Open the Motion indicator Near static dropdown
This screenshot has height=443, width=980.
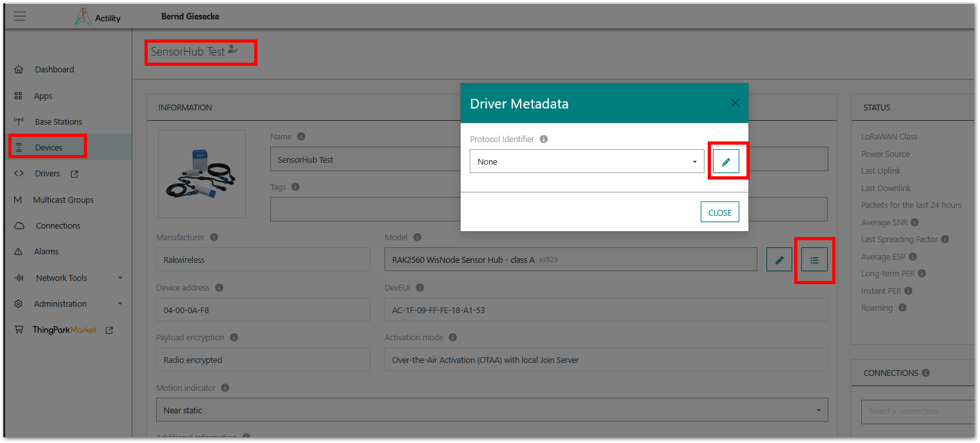(x=492, y=410)
